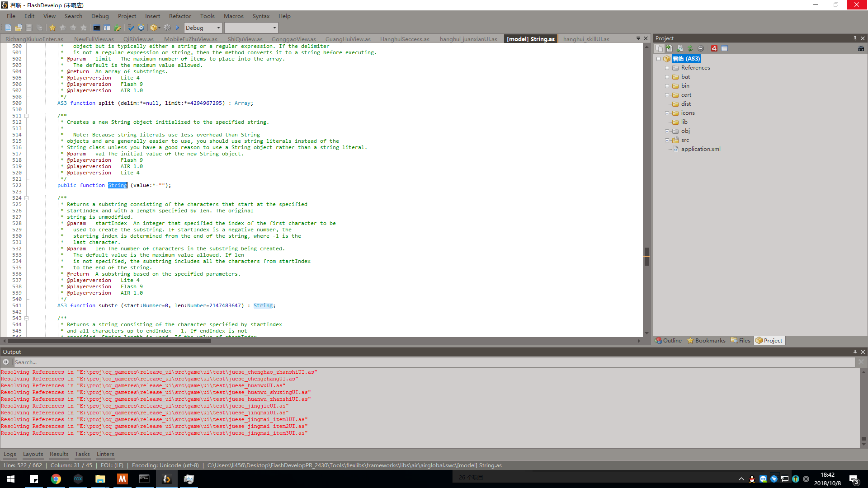This screenshot has height=488, width=868.
Task: Expand the src folder in Project panel
Action: point(668,140)
